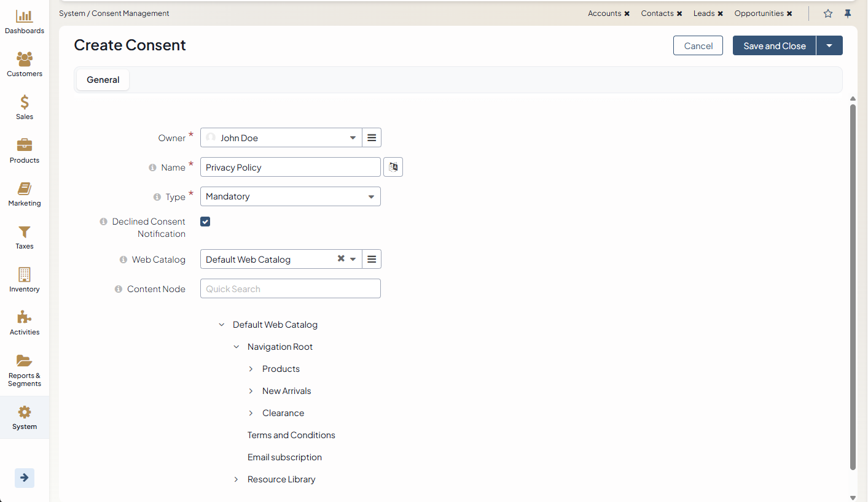Open Marketing from the sidebar
Screen dimensions: 868x502
point(25,189)
